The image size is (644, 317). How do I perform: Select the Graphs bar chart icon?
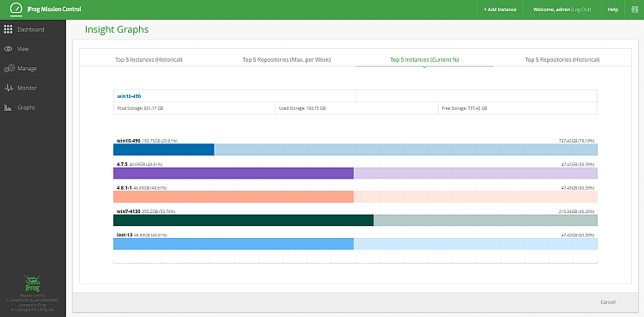tap(9, 107)
